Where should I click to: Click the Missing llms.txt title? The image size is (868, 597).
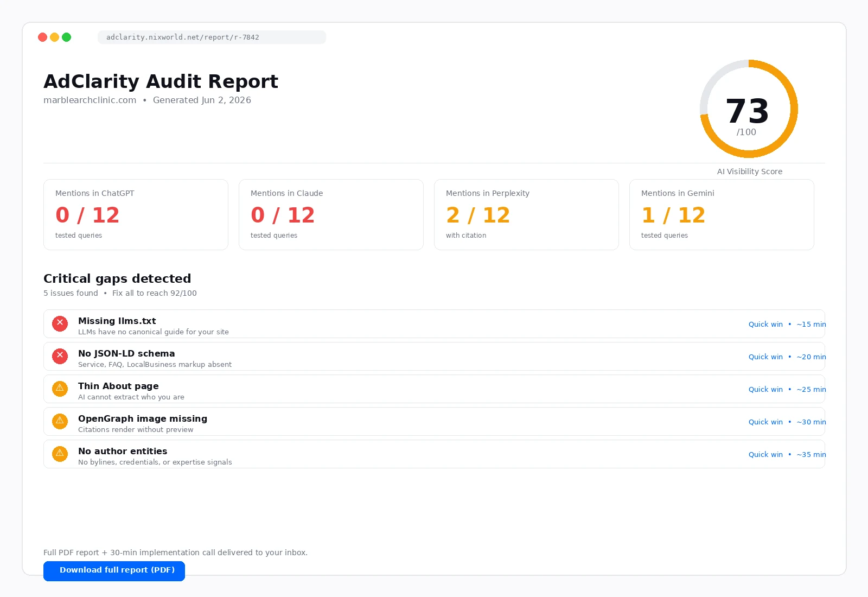[x=117, y=321]
